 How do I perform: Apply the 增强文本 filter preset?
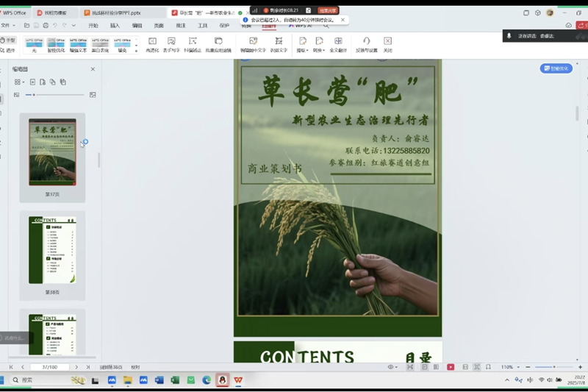[x=78, y=45]
